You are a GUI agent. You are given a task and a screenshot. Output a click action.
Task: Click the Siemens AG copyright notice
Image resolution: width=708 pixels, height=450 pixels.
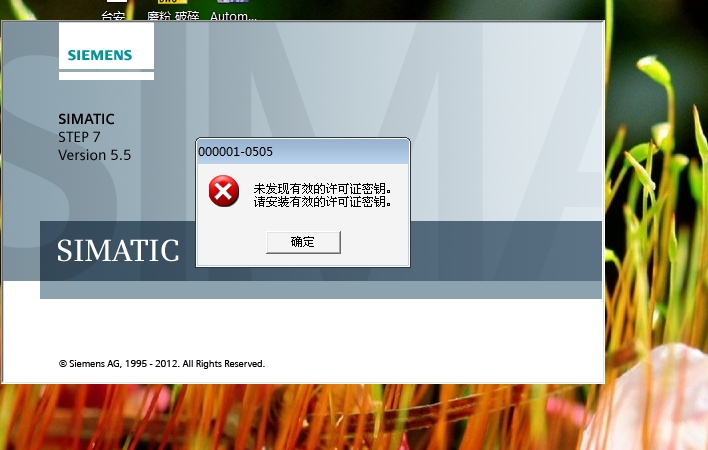click(x=162, y=364)
